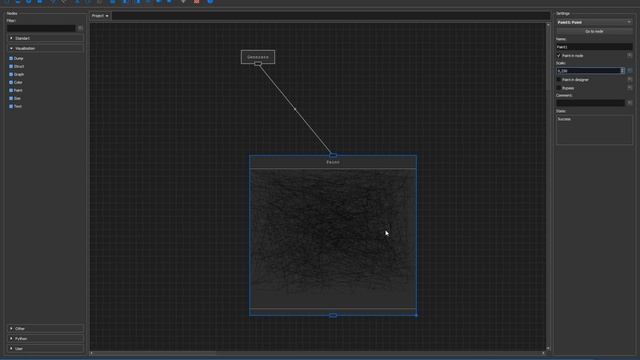Select the Color node in Visualization list

click(x=16, y=82)
